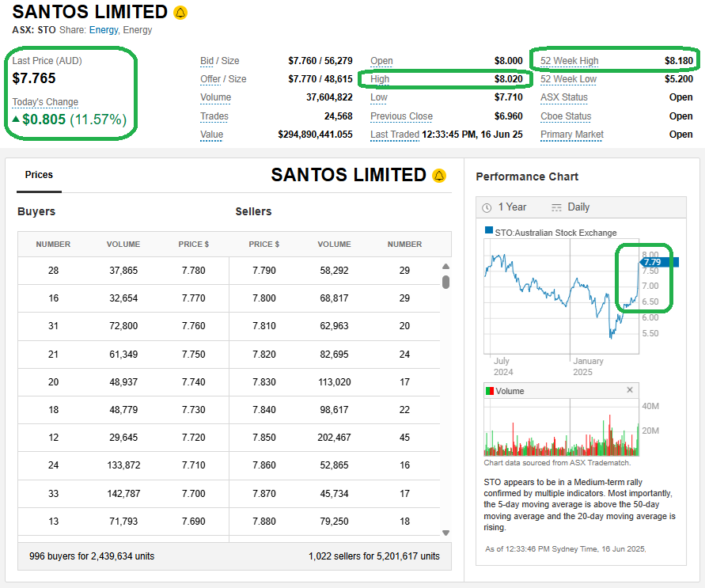Screen dimensions: 705x588
Task: Click the scroll down arrow of order book
Action: [x=445, y=533]
